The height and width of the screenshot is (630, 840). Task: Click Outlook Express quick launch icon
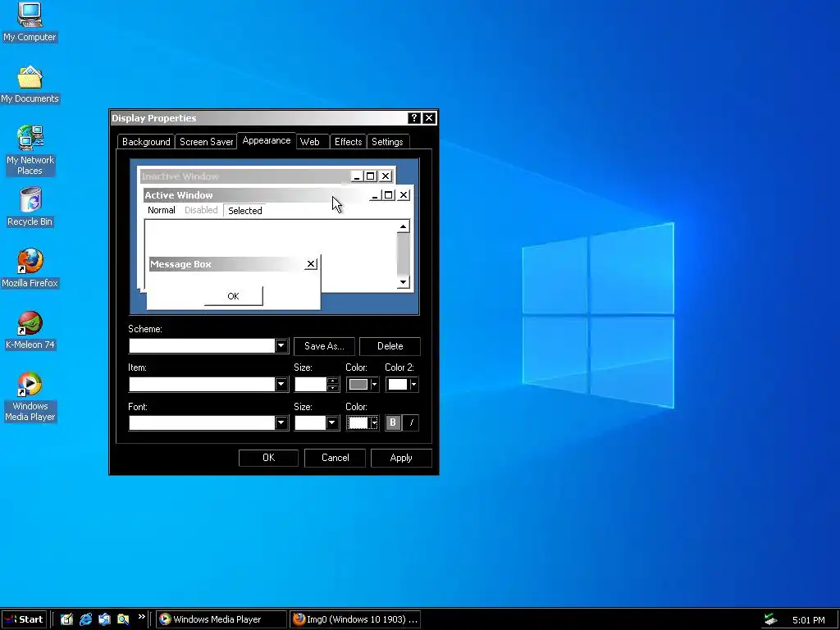click(104, 619)
